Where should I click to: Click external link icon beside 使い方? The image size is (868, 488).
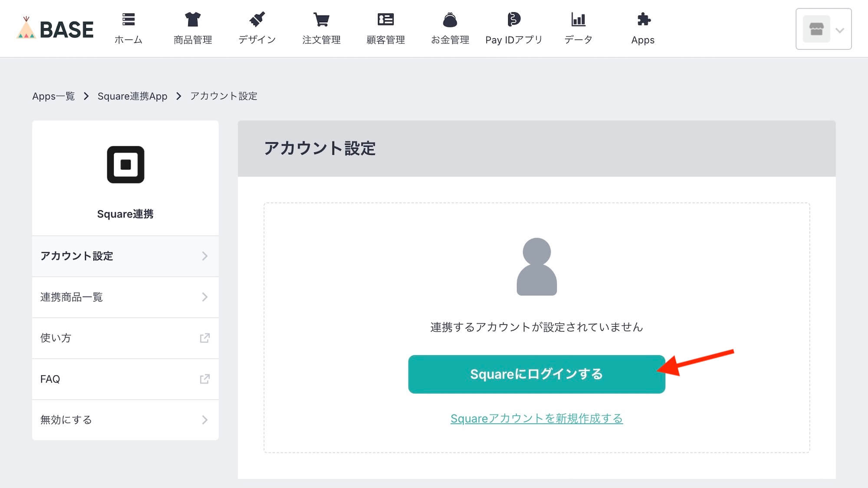pyautogui.click(x=205, y=338)
